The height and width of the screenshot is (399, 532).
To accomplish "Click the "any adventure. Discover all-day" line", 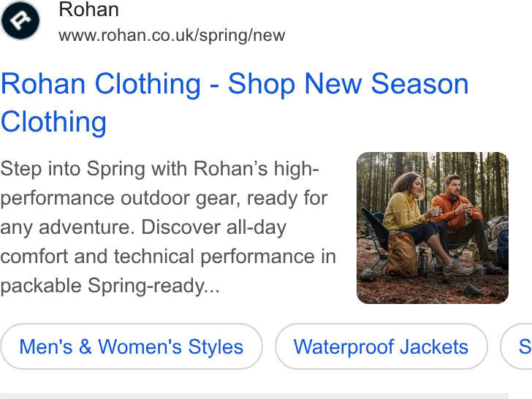I will point(143,227).
